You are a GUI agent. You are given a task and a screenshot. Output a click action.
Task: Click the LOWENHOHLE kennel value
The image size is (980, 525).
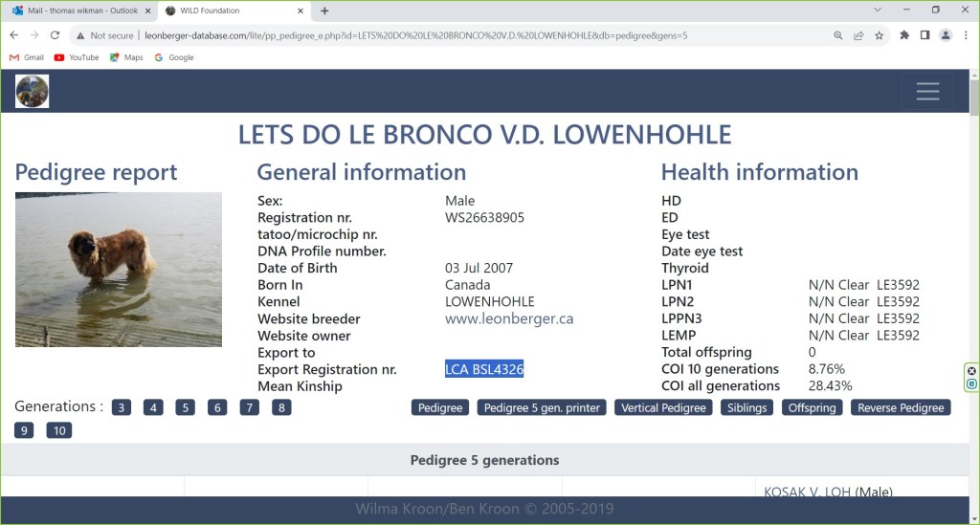[x=489, y=301]
